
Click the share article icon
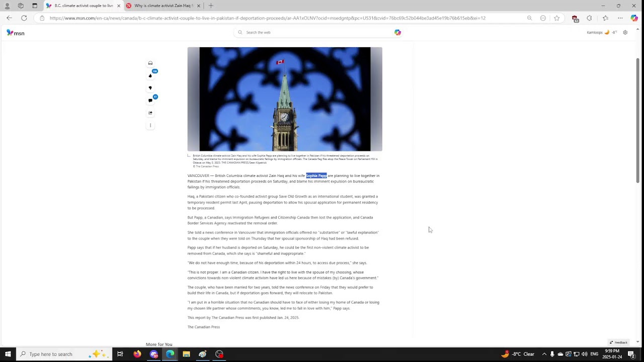(x=150, y=113)
